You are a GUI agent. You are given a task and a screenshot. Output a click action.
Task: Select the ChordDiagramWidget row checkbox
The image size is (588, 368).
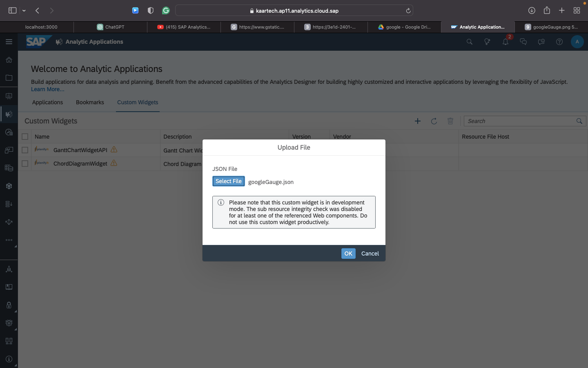25,164
